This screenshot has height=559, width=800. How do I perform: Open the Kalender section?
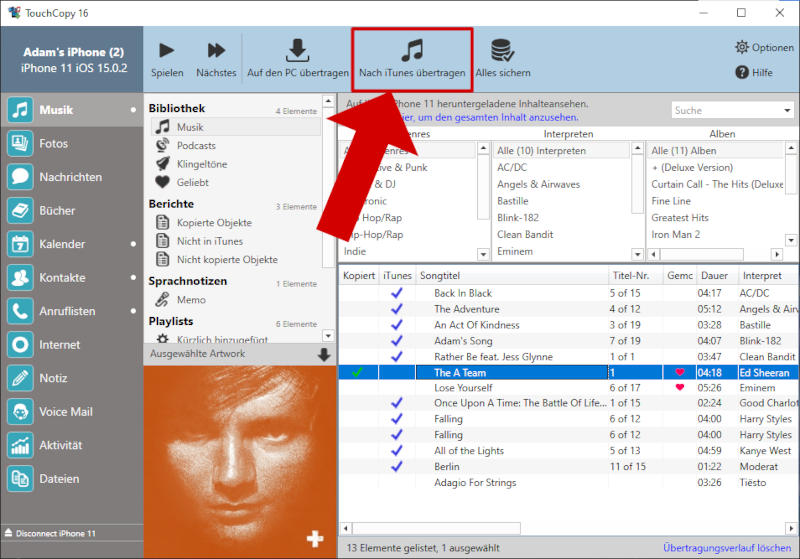(71, 244)
